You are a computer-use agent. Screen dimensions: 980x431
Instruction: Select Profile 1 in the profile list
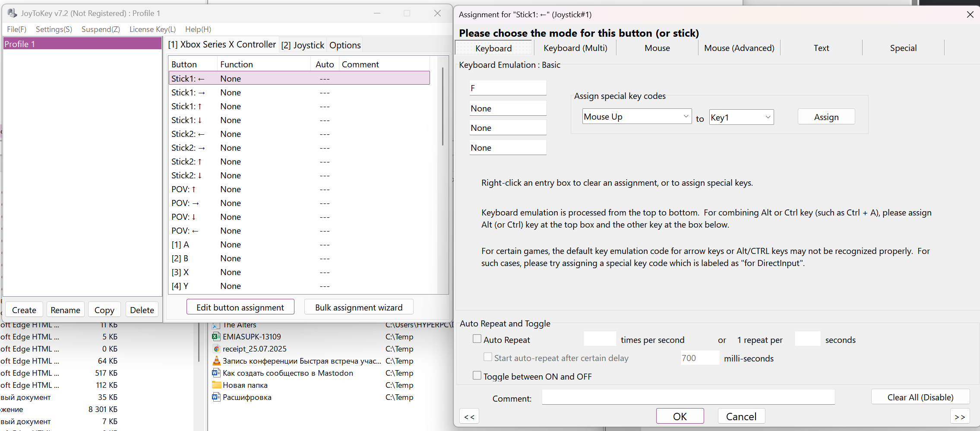[82, 44]
